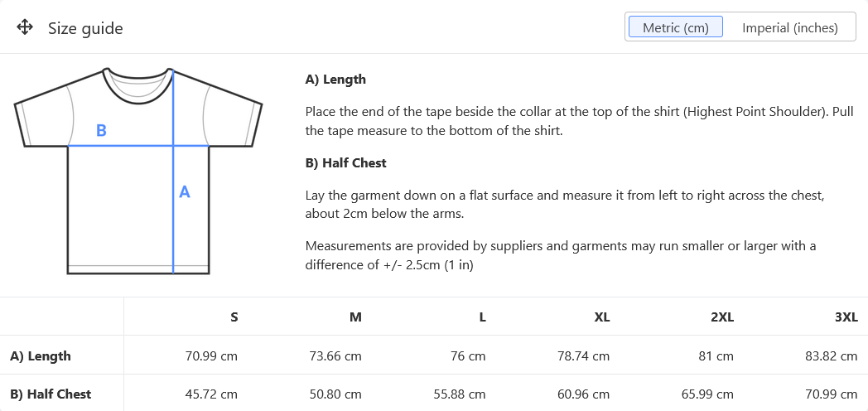
Task: Click the 60.96 cm half chest value
Action: [583, 394]
